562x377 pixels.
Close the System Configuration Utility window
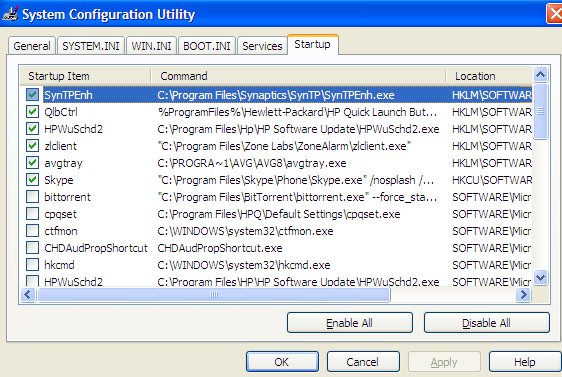(x=554, y=14)
